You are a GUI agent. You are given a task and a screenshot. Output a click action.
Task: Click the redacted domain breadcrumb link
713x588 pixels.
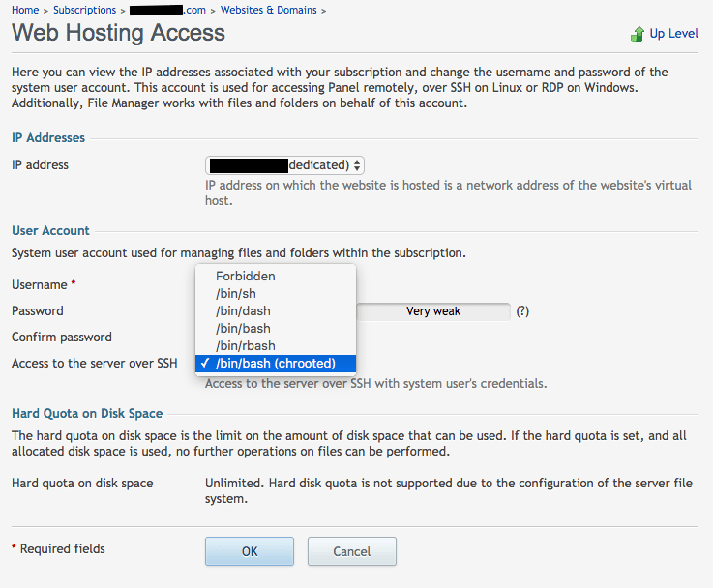tap(166, 10)
